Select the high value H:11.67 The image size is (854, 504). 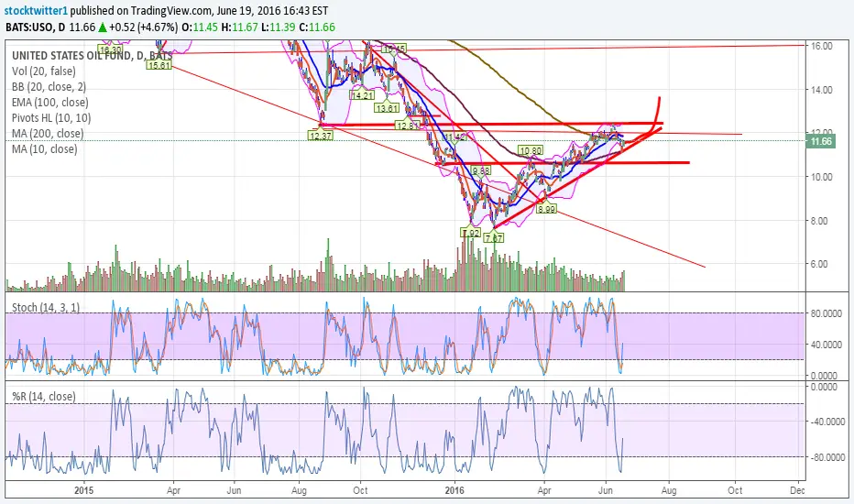click(239, 27)
